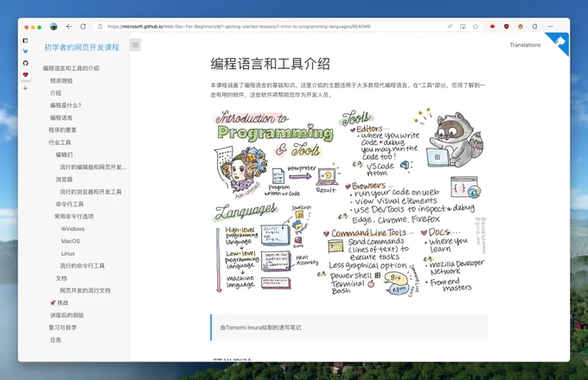This screenshot has width=588, height=380.
Task: Go to 复习与自学 section
Action: point(62,327)
